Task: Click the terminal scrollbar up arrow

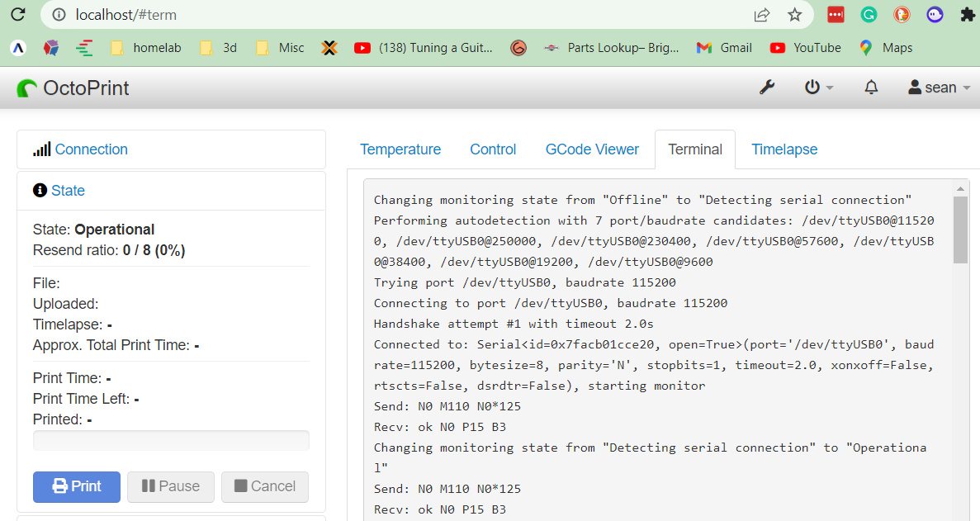Action: pyautogui.click(x=961, y=188)
